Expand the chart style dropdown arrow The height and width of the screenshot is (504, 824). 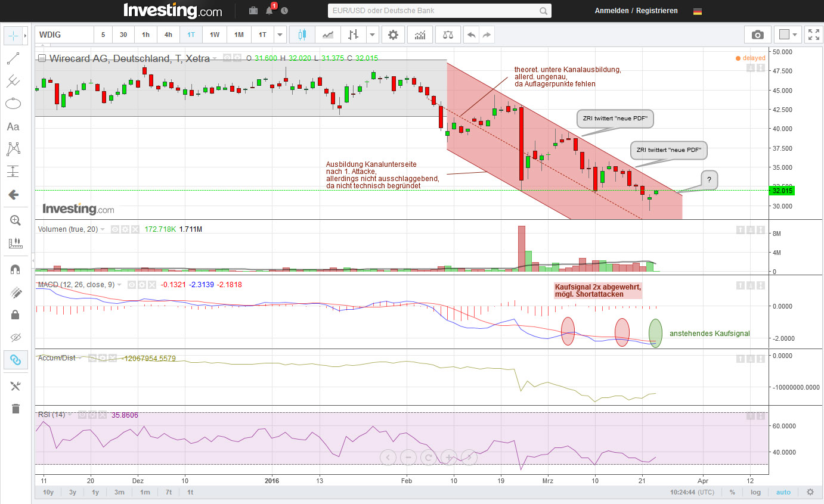tap(373, 35)
